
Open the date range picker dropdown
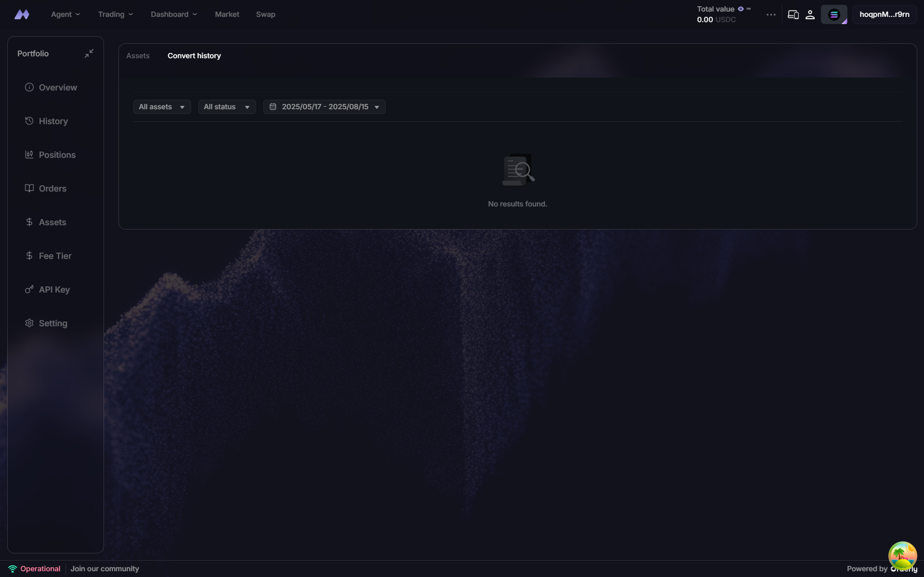tap(324, 107)
